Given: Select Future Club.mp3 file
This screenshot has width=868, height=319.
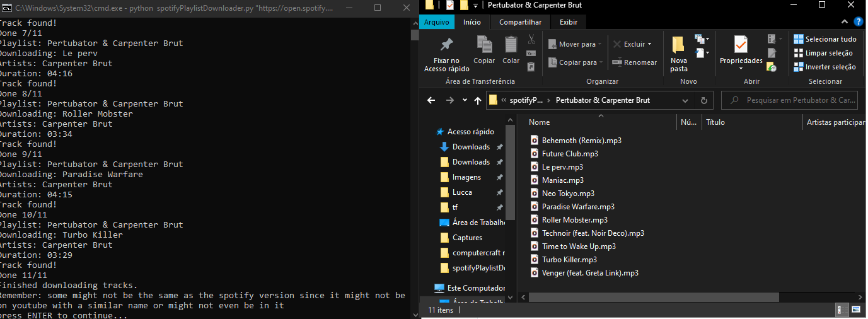Looking at the screenshot, I should click(x=564, y=154).
